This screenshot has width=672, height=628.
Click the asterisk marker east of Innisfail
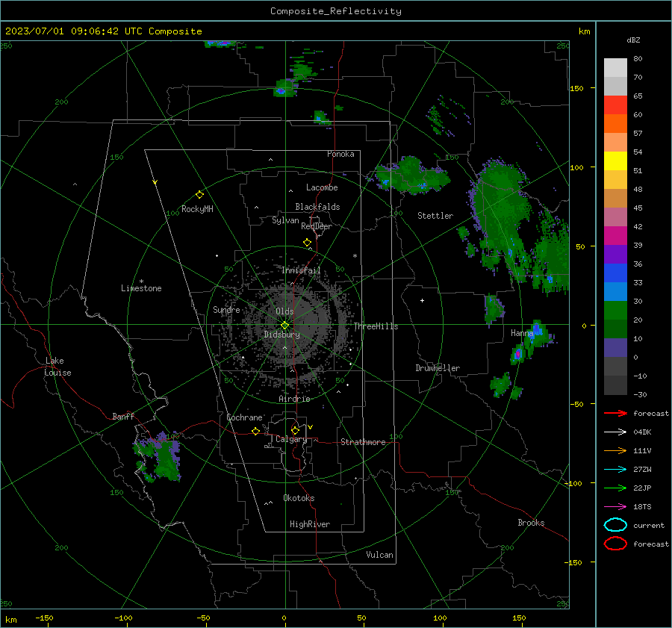click(355, 256)
